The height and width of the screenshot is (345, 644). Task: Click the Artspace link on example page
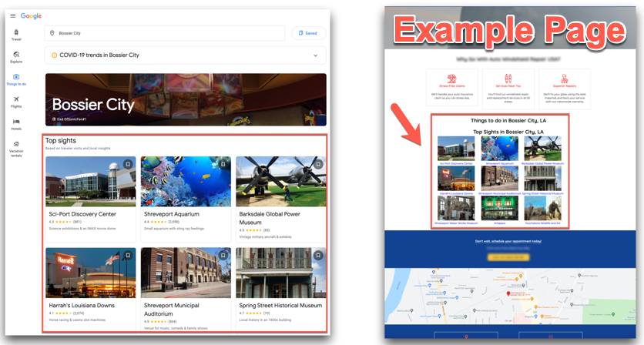point(500,223)
